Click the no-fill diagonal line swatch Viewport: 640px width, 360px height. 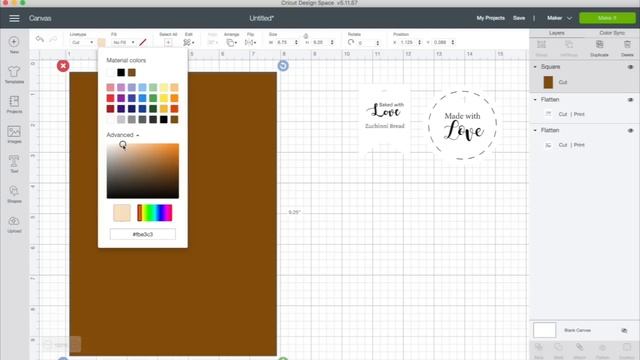[142, 42]
